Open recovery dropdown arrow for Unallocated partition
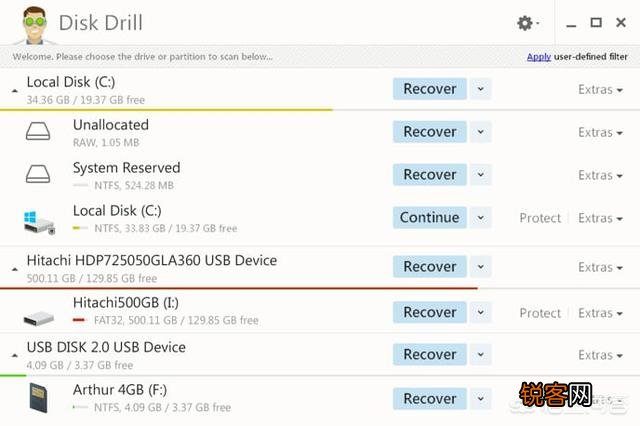 click(481, 132)
